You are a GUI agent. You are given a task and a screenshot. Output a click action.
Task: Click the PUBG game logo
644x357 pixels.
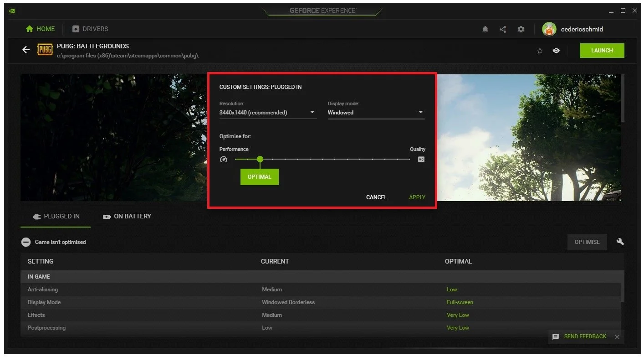[x=45, y=50]
